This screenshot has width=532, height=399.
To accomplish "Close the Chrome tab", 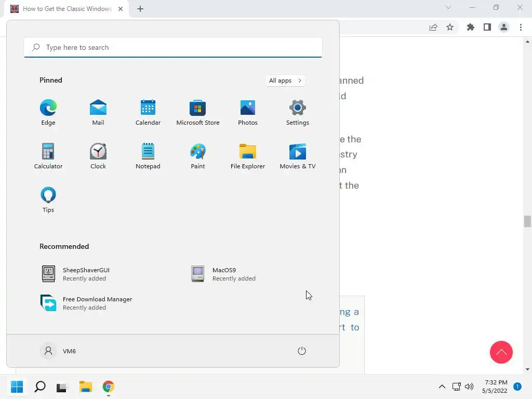I will pyautogui.click(x=121, y=9).
